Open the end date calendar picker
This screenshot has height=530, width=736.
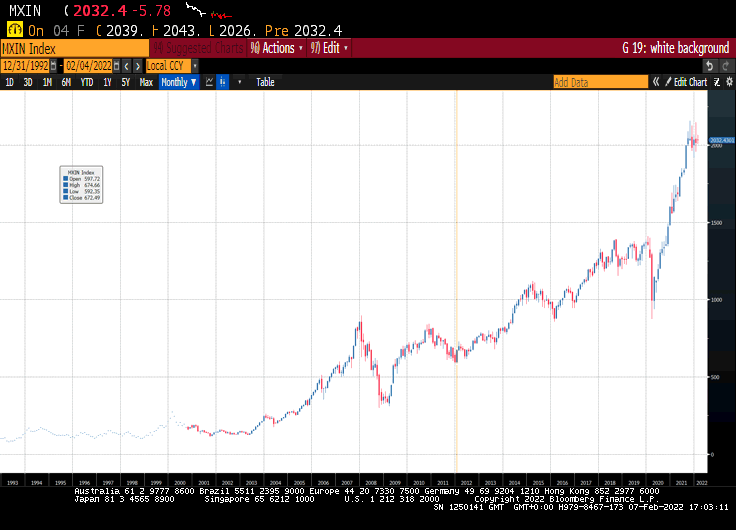pos(117,66)
